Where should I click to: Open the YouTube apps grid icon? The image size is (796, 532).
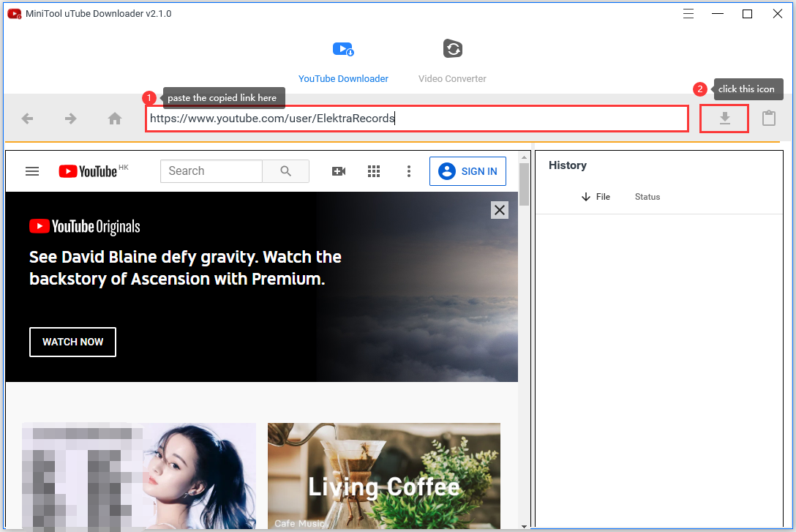pos(374,171)
